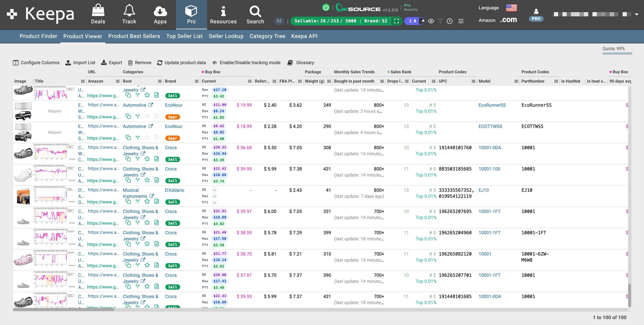The height and width of the screenshot is (325, 644).
Task: Open the Brand column menu icon
Action: pos(196,81)
